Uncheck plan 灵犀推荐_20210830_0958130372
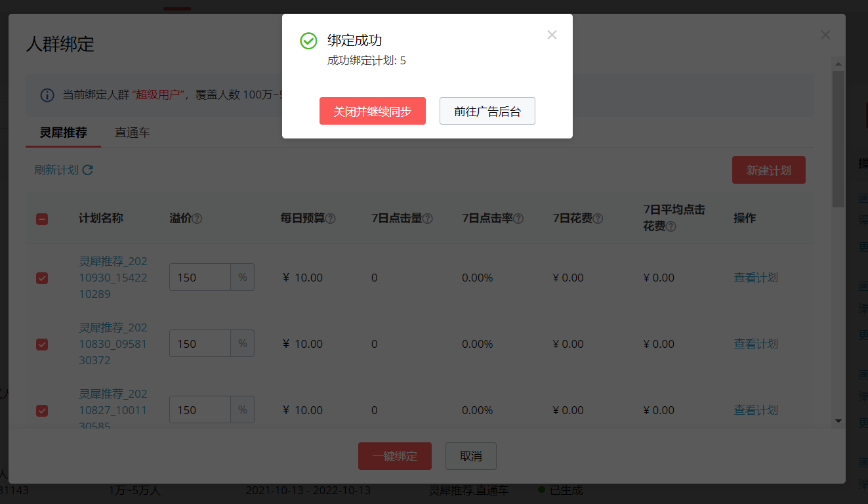 [42, 345]
